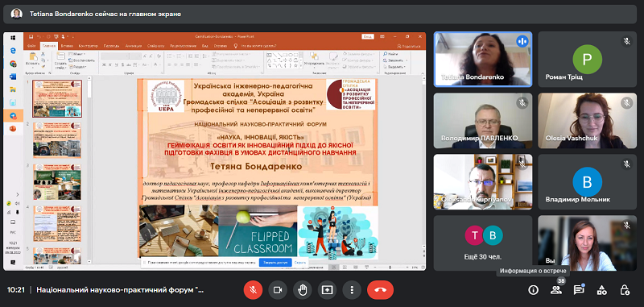
Task: Switch to the Рецензирование ribbon tab
Action: [x=184, y=46]
